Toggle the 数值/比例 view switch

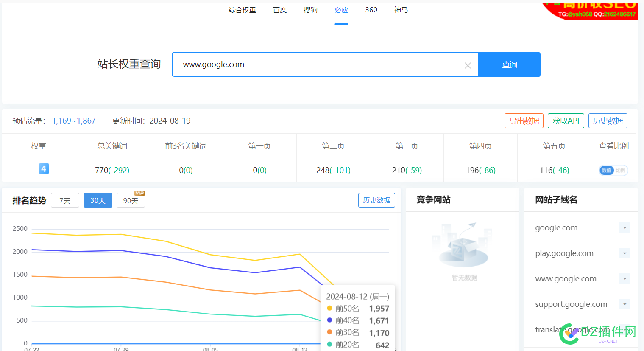click(613, 170)
